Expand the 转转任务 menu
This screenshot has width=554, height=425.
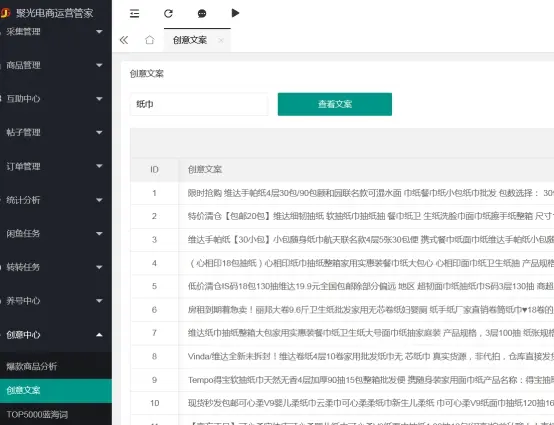point(56,267)
